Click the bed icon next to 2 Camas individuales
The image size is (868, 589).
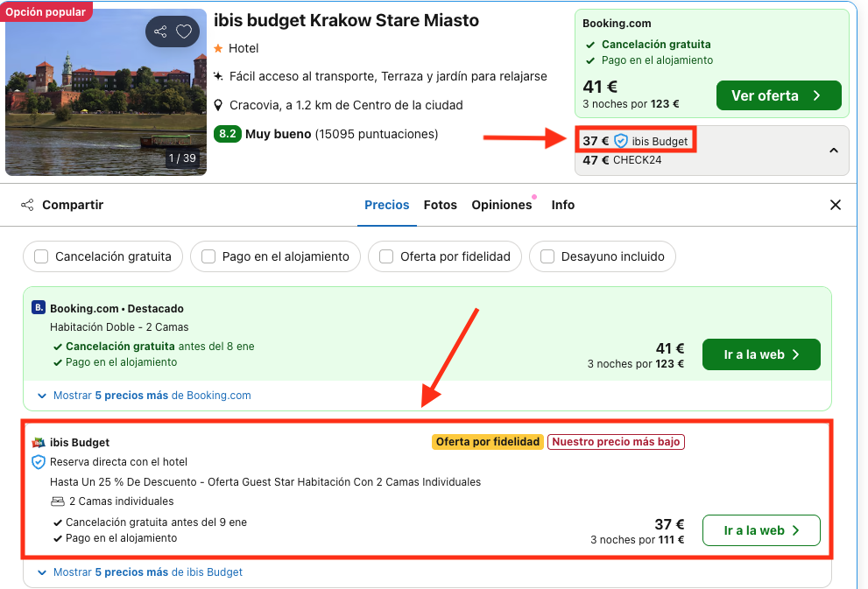pos(59,501)
